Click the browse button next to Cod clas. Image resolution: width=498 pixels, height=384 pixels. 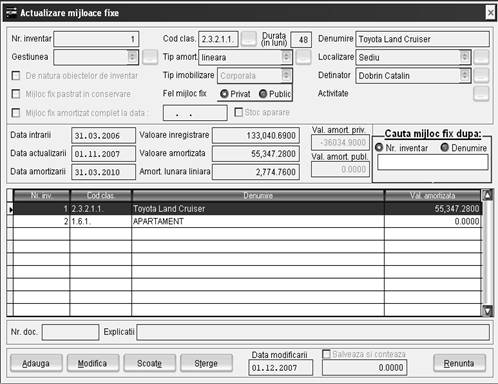pyautogui.click(x=249, y=39)
